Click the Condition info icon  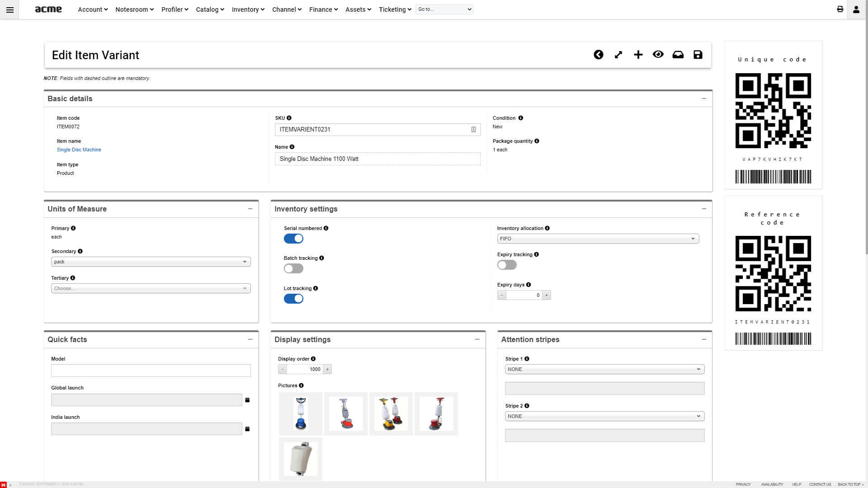tap(521, 118)
